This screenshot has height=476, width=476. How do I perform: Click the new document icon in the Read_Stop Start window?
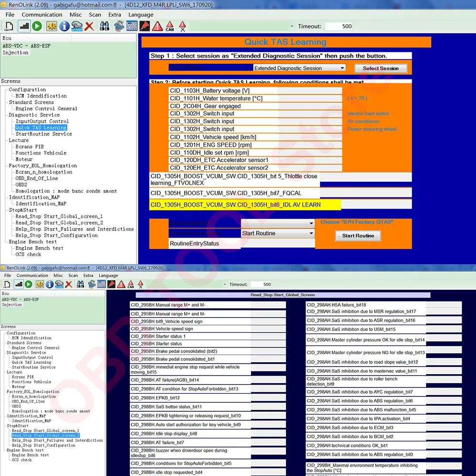7,285
